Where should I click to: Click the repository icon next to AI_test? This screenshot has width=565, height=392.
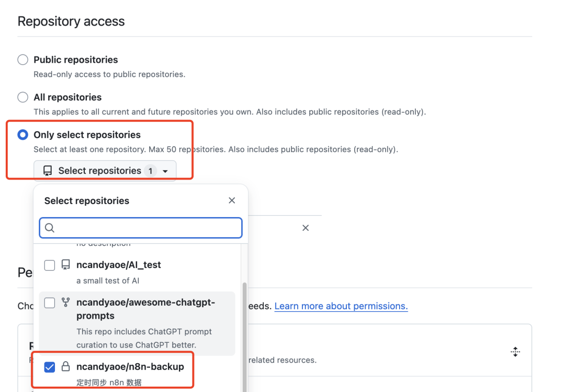point(65,265)
